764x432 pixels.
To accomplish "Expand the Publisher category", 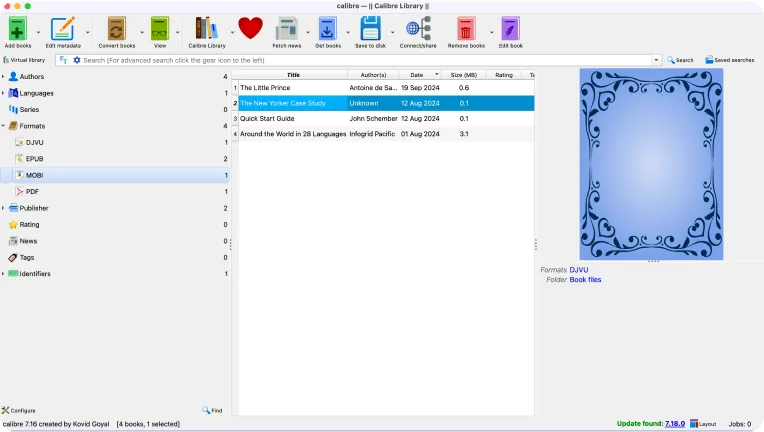I will click(x=3, y=208).
